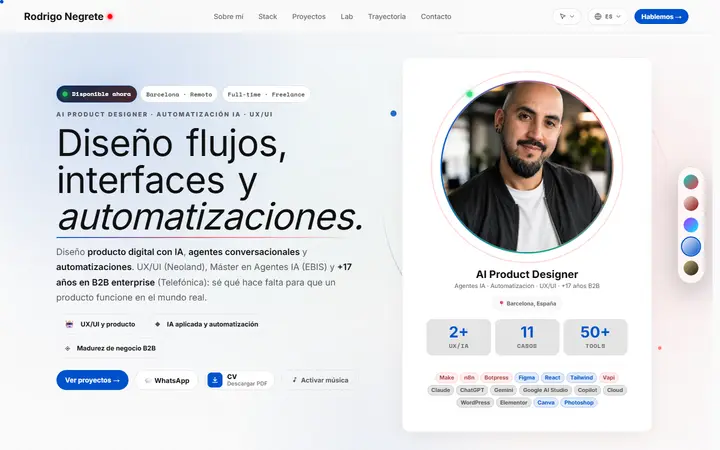Click the Barcelona, España location pill

[x=527, y=304]
